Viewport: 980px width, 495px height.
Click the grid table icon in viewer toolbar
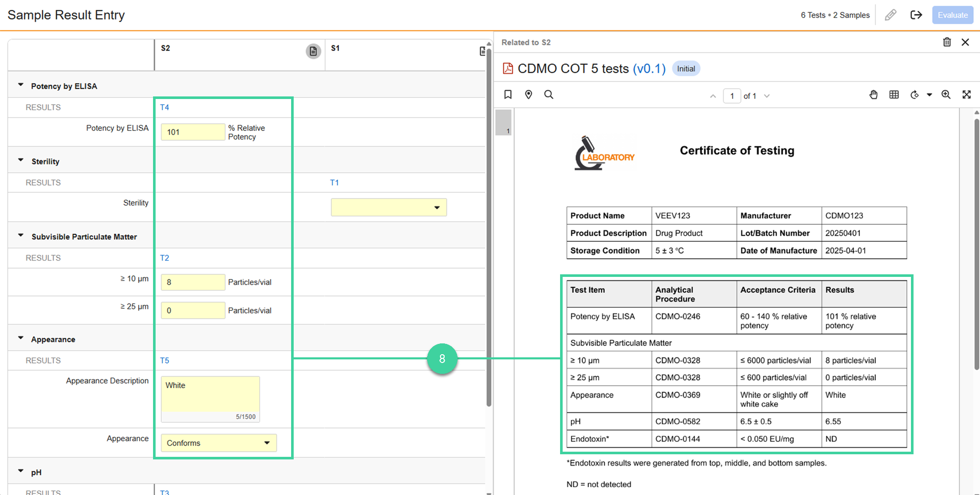click(894, 94)
